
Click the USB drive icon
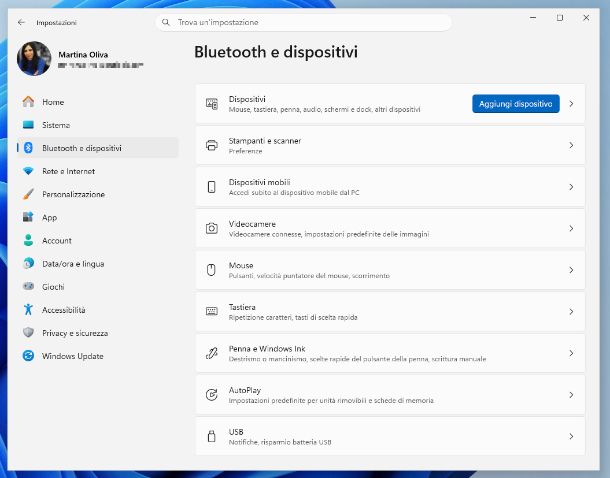click(212, 436)
